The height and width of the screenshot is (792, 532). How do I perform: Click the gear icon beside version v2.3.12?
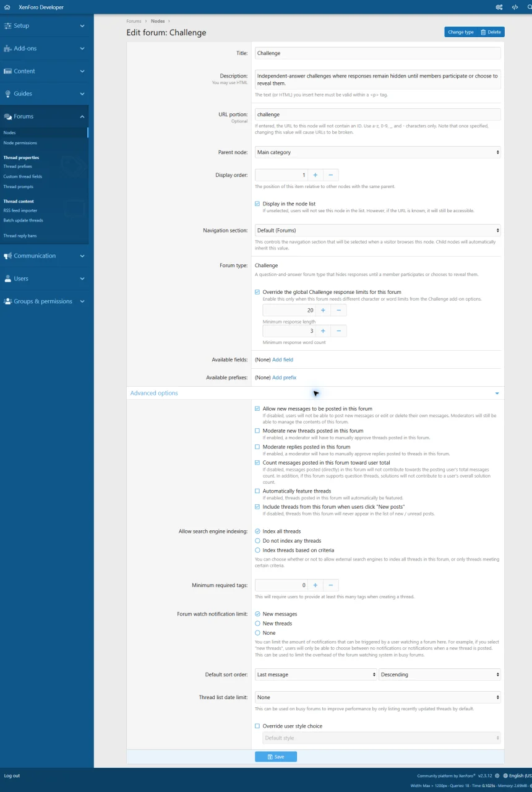coord(497,775)
